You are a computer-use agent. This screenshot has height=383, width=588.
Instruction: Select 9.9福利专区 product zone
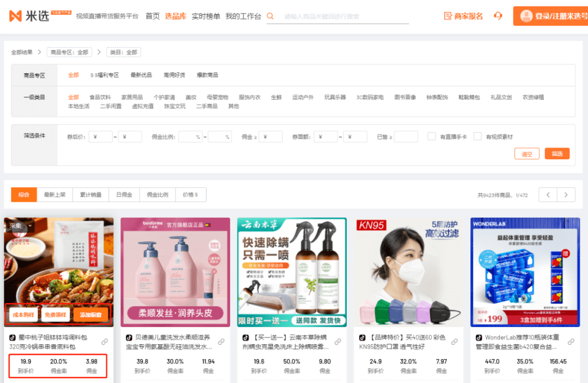[x=105, y=75]
